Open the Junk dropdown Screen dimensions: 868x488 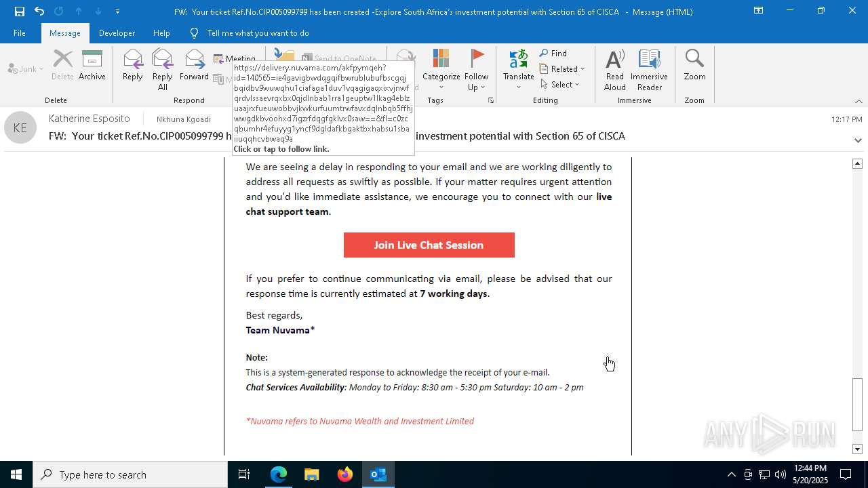[x=26, y=68]
